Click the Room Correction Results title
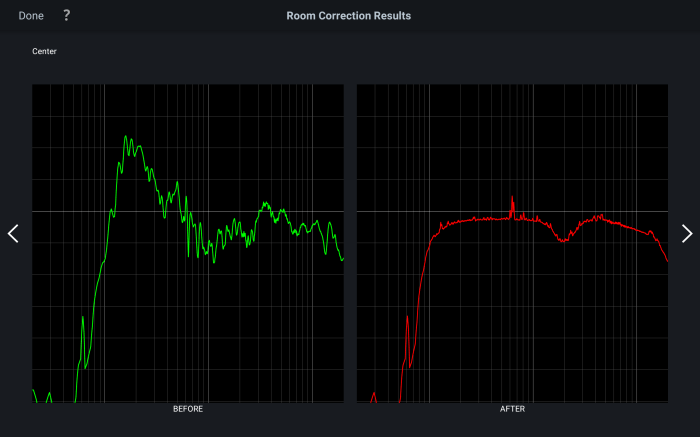Image resolution: width=700 pixels, height=437 pixels. (x=348, y=16)
